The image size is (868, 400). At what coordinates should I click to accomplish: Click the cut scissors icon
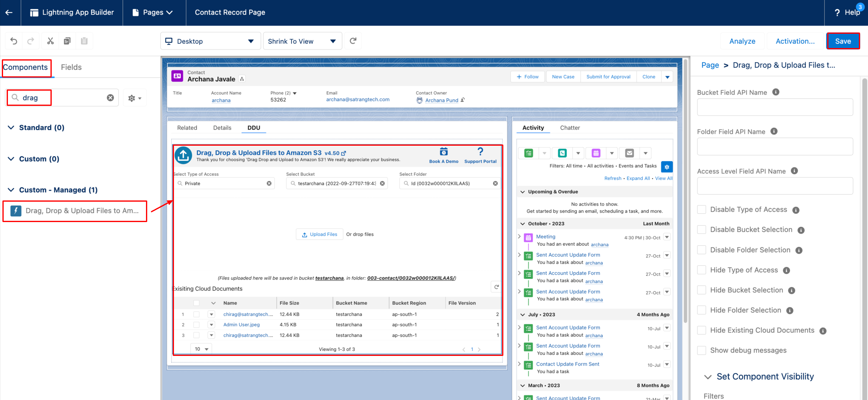50,41
